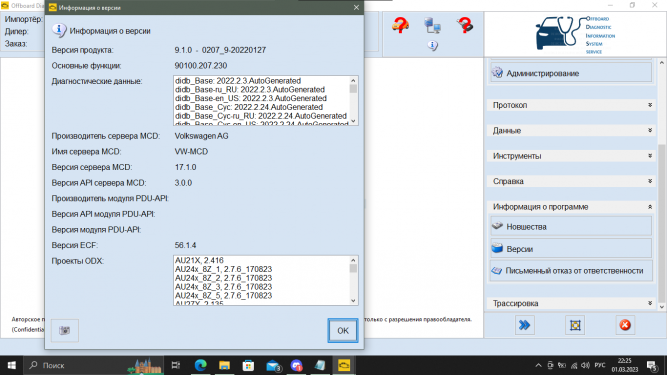Select AU24x_8Z_3, 2.7.6_170823 project
The image size is (667, 375).
pyautogui.click(x=223, y=287)
